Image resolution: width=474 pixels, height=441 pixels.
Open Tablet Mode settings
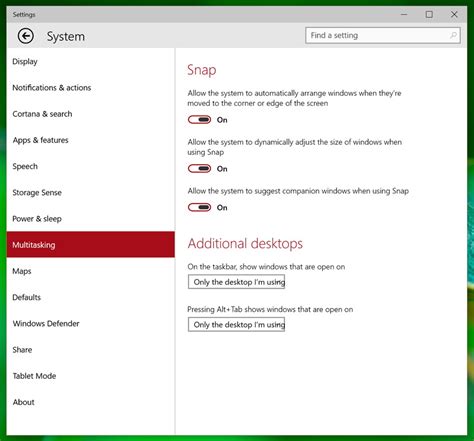[x=90, y=376]
